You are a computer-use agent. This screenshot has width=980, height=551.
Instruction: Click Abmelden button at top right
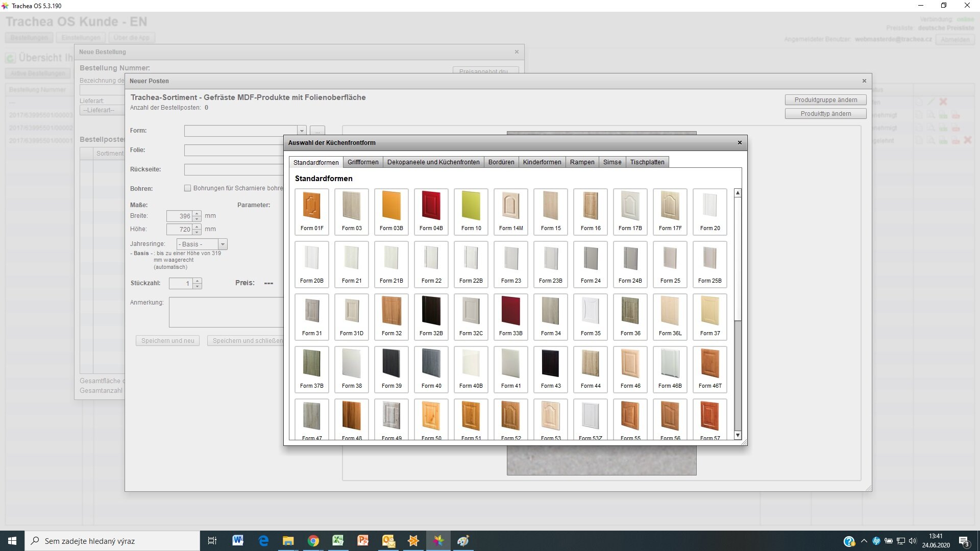(954, 39)
